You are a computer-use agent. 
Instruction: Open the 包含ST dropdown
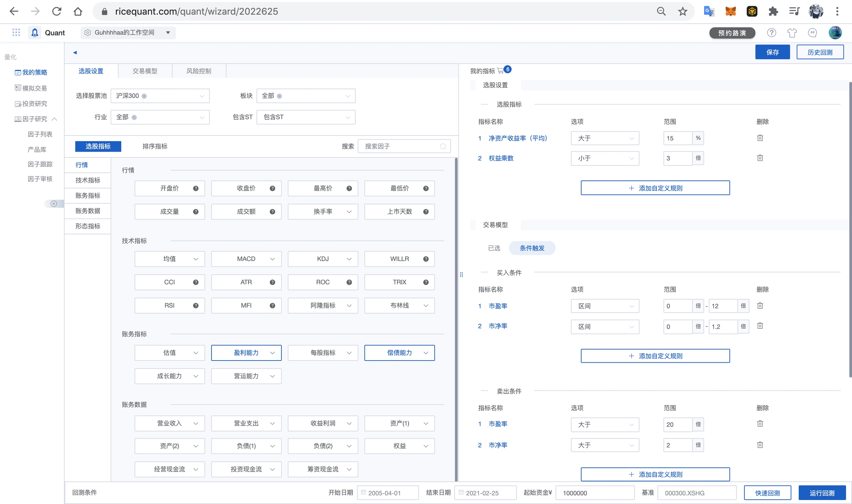point(306,117)
